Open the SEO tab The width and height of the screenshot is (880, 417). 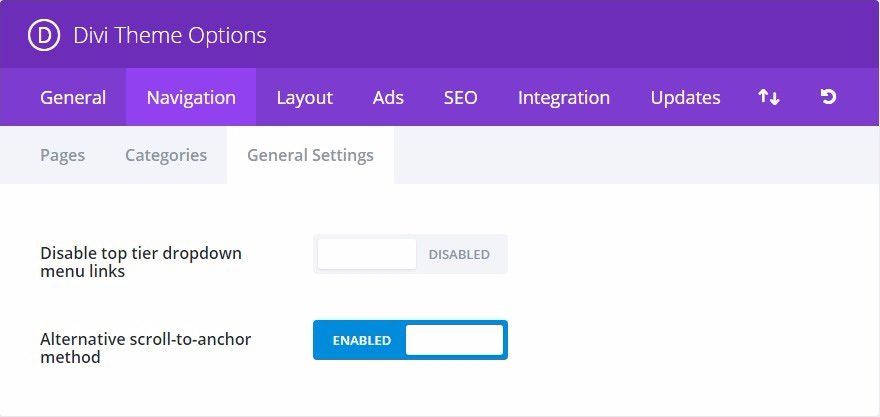(x=461, y=97)
